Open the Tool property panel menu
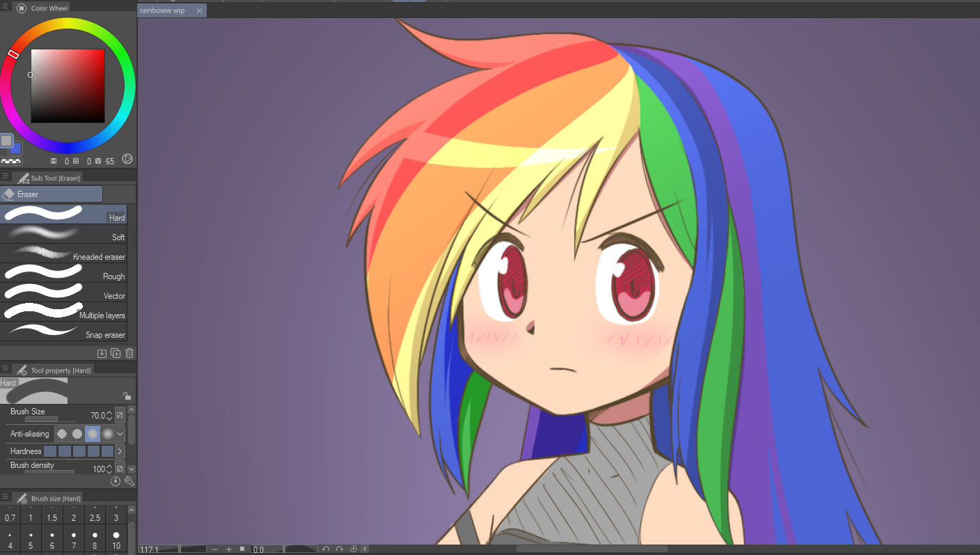980x555 pixels. click(6, 369)
